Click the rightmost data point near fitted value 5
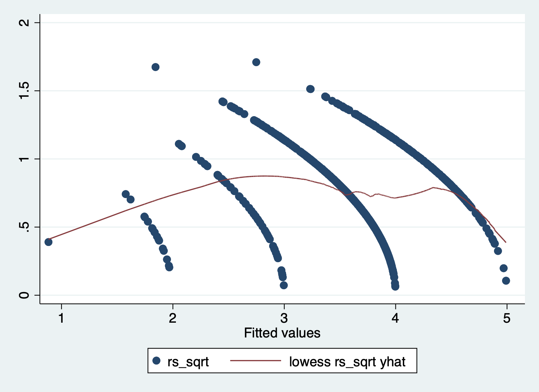Viewport: 539px width, 392px height. 506,280
